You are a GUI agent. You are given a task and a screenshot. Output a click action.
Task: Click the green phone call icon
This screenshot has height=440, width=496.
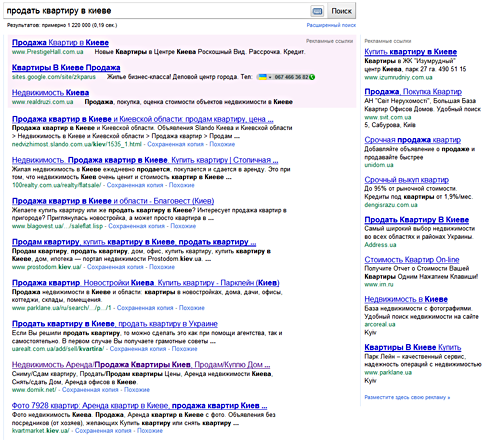312,77
